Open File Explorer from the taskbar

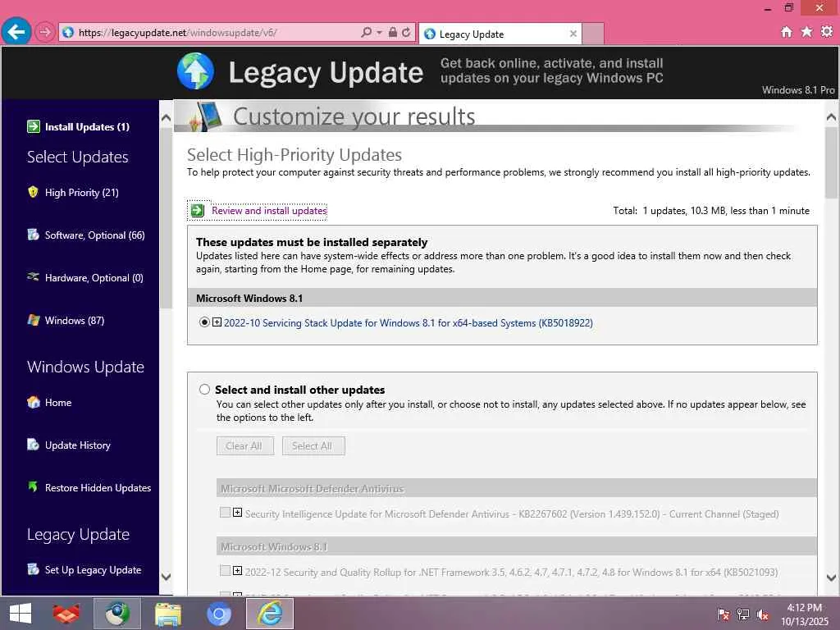167,614
